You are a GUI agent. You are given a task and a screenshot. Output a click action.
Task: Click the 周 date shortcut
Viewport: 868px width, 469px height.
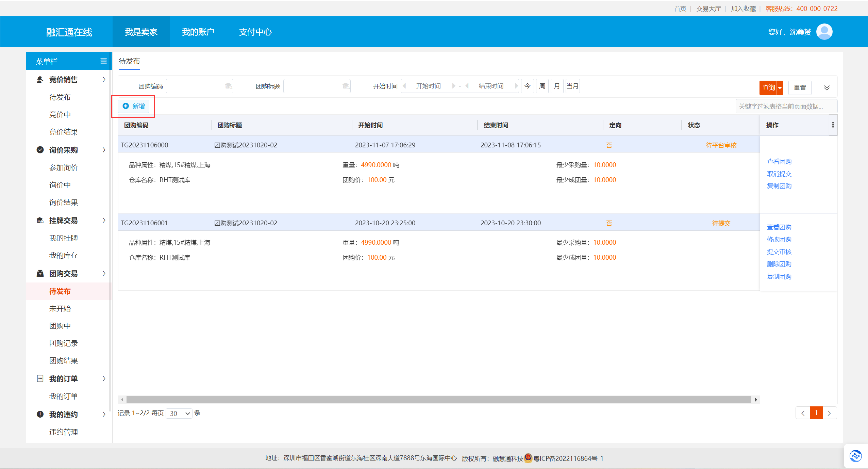tap(542, 86)
